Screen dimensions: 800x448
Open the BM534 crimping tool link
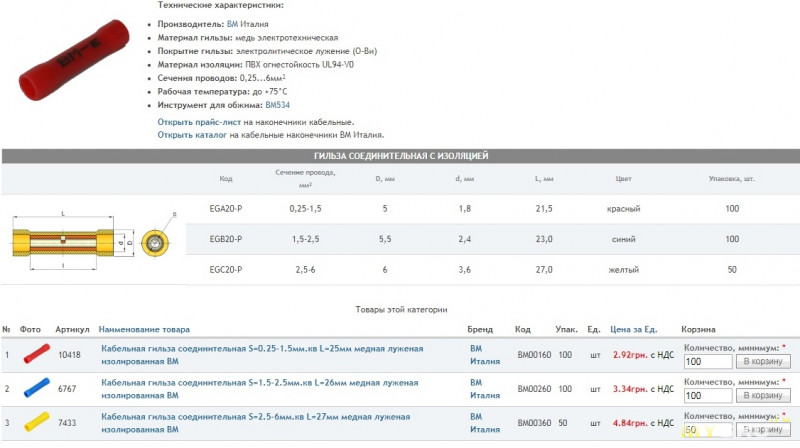click(278, 105)
